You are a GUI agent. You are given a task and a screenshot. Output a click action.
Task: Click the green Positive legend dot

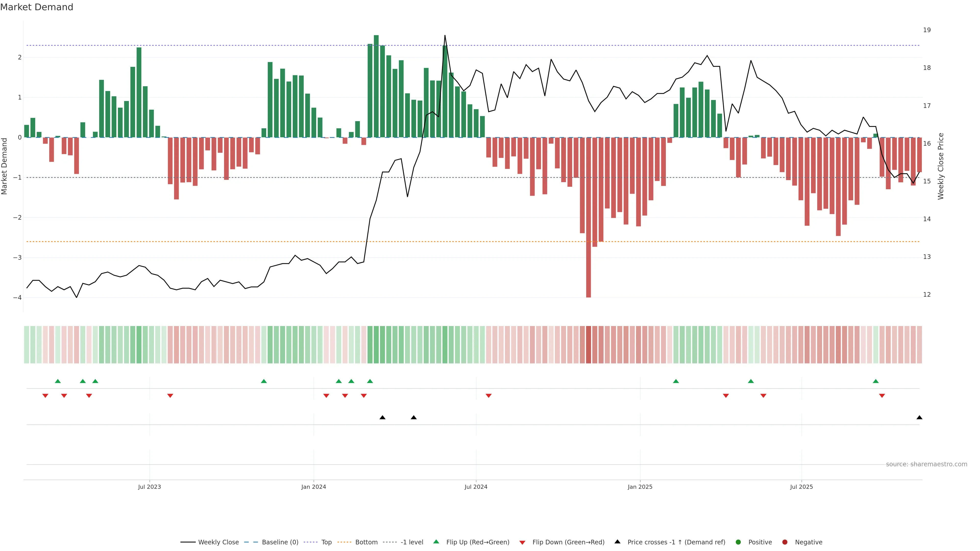pyautogui.click(x=738, y=542)
